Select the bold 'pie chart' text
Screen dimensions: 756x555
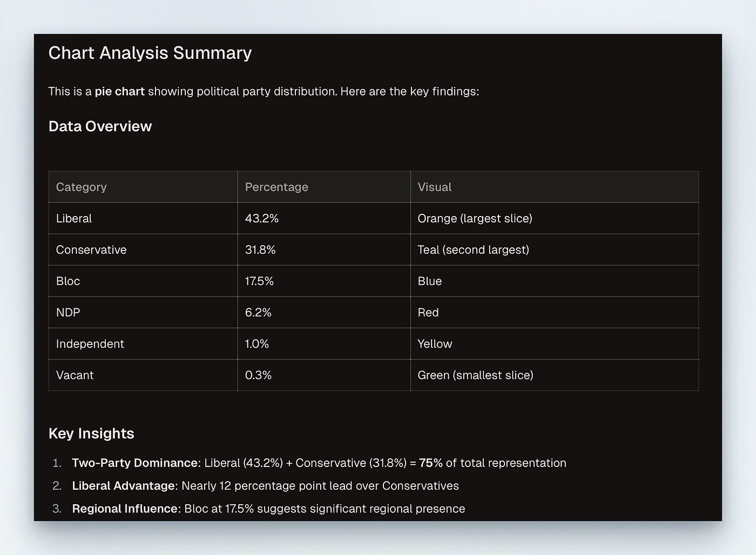[x=119, y=91]
